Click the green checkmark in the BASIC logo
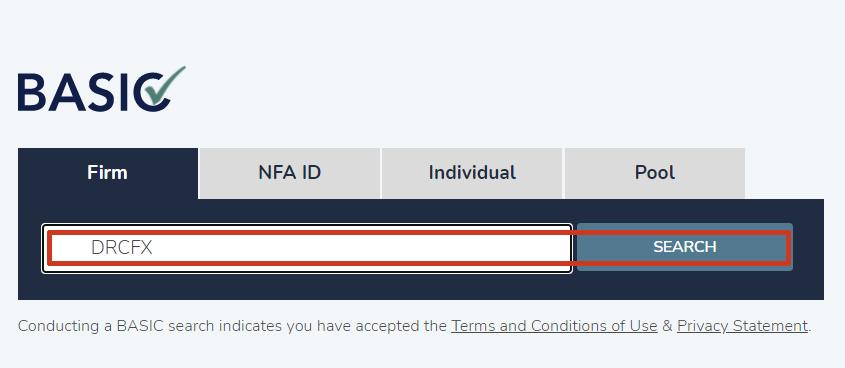The image size is (845, 368). (165, 86)
